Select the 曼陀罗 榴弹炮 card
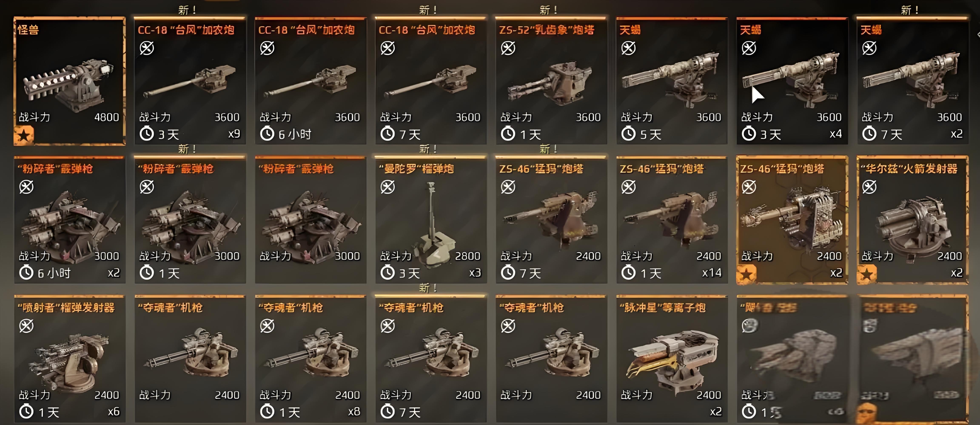980x425 pixels. click(x=431, y=220)
